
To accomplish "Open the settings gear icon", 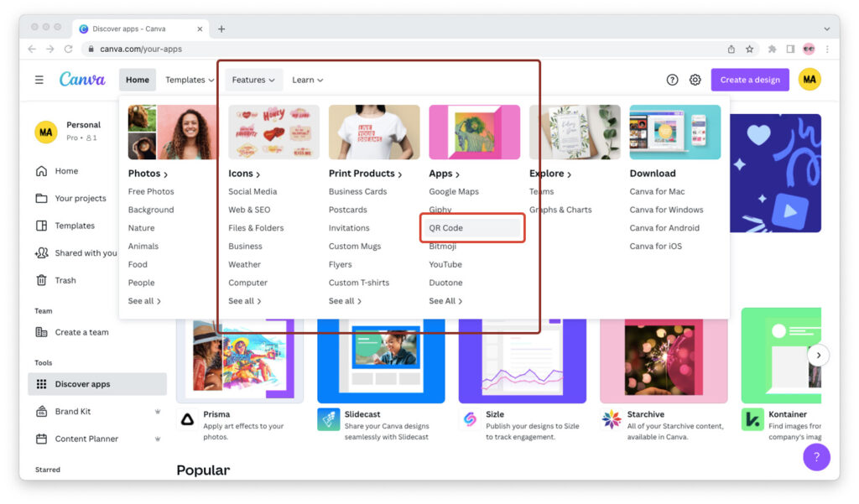I will point(695,80).
